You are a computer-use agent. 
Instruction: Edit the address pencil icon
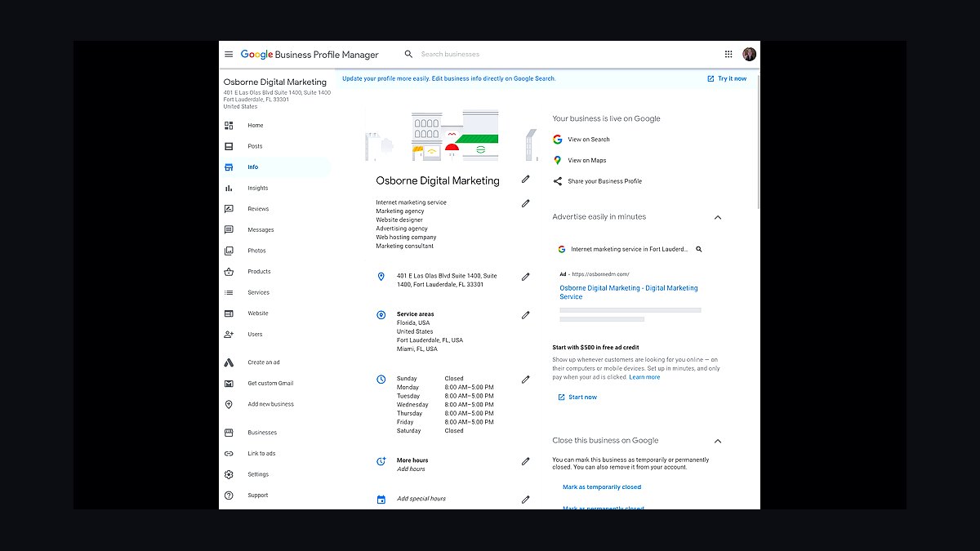525,277
